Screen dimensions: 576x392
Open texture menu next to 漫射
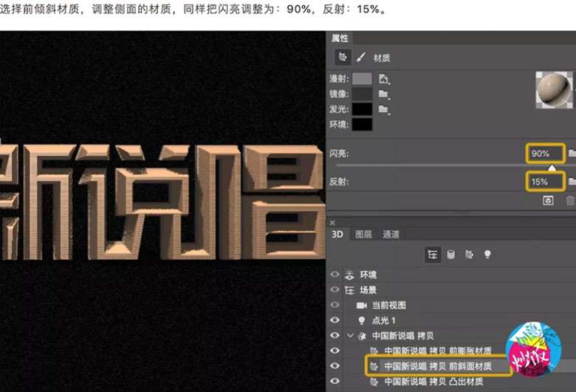tap(383, 78)
